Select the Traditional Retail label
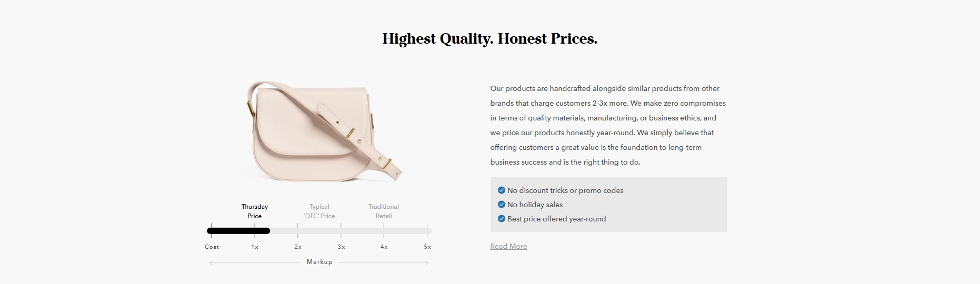 pyautogui.click(x=384, y=211)
